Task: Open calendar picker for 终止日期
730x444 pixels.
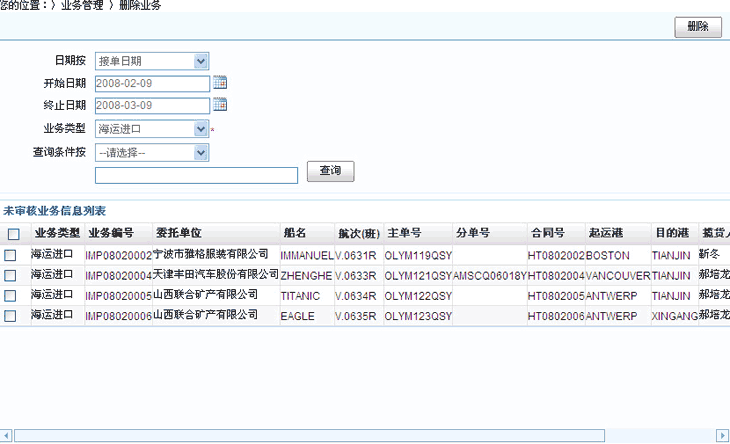Action: click(220, 105)
